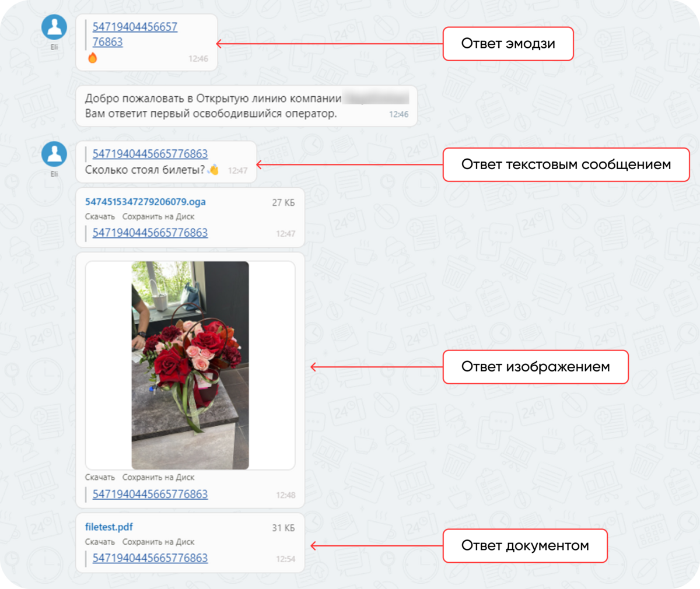Viewport: 700px width, 589px height.
Task: Download the filetest.pdf file
Action: [x=100, y=542]
